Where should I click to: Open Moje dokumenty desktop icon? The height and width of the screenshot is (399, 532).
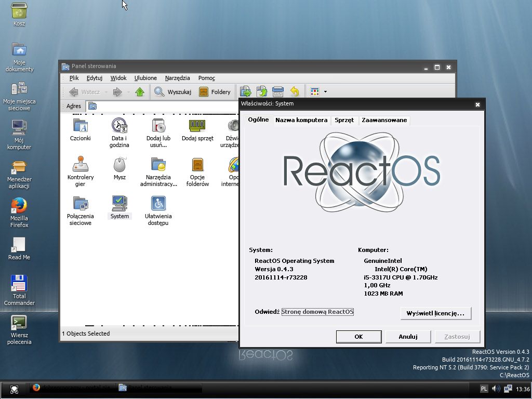click(x=19, y=57)
